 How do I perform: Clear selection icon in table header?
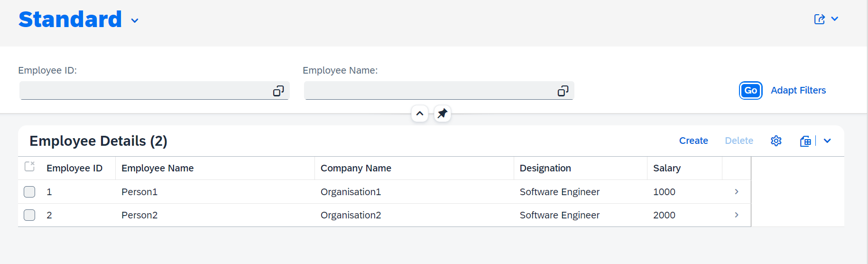point(29,167)
